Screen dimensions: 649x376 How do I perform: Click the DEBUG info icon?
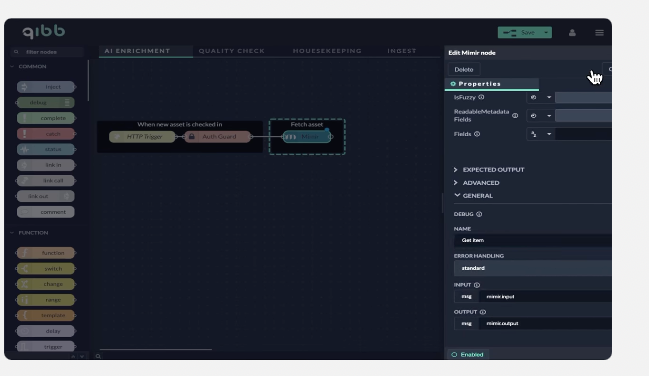click(x=479, y=214)
